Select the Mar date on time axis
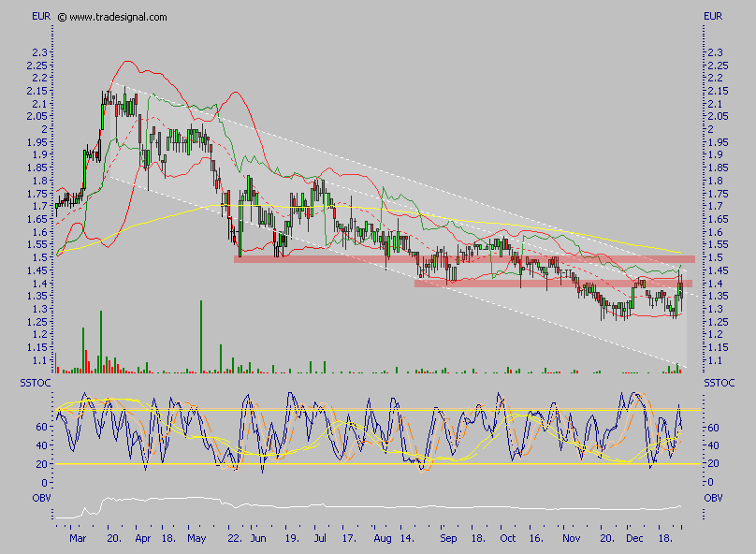The image size is (756, 554). 79,540
